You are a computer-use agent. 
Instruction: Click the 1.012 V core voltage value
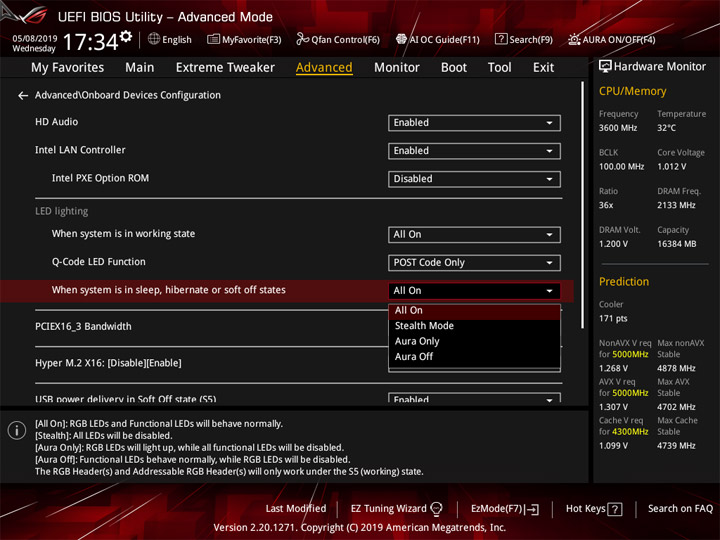(x=671, y=167)
